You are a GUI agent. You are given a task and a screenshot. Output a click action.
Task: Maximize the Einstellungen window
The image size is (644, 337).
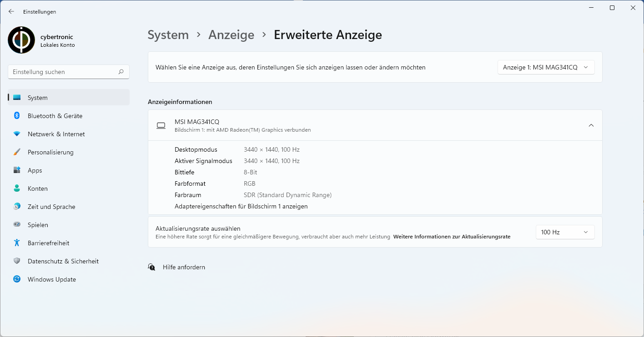612,8
